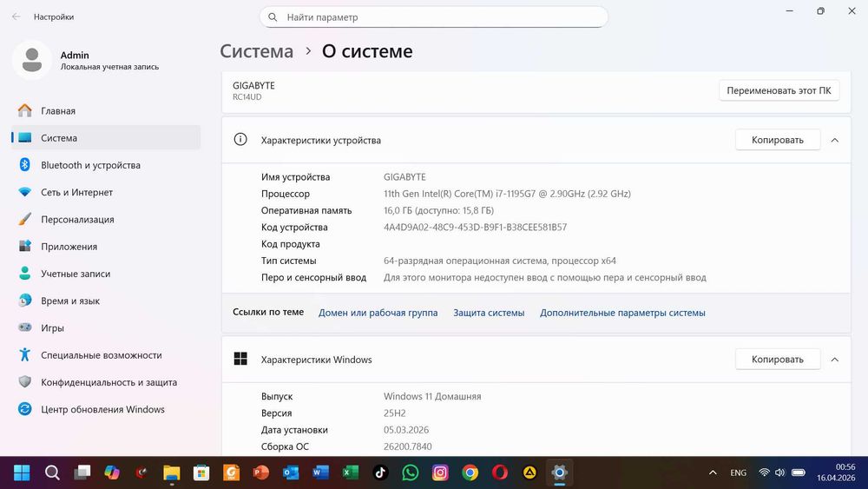Click the info icon beside Характеристики устройства
The width and height of the screenshot is (868, 489).
[240, 140]
